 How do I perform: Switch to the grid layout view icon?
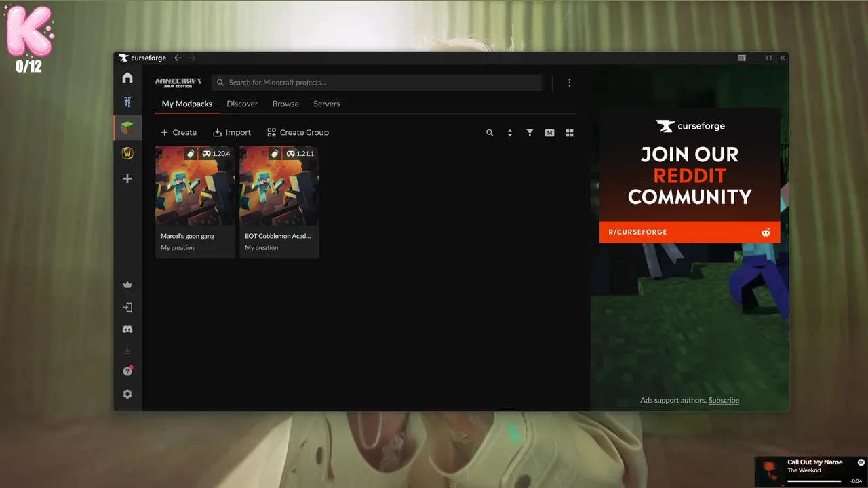tap(570, 133)
